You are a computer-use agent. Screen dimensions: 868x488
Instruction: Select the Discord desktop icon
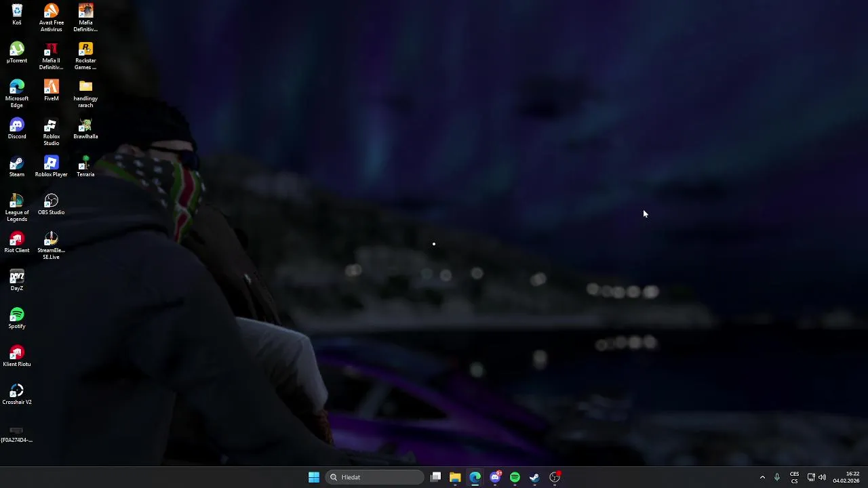coord(17,129)
